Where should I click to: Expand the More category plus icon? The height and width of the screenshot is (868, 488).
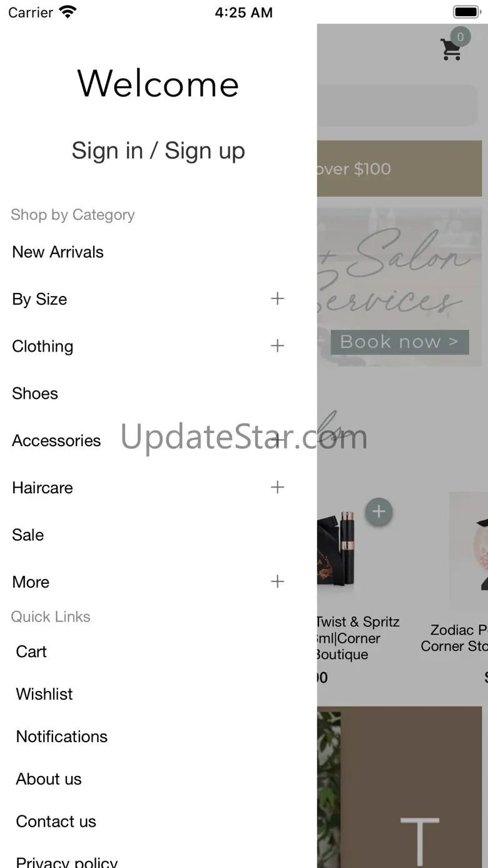tap(277, 582)
